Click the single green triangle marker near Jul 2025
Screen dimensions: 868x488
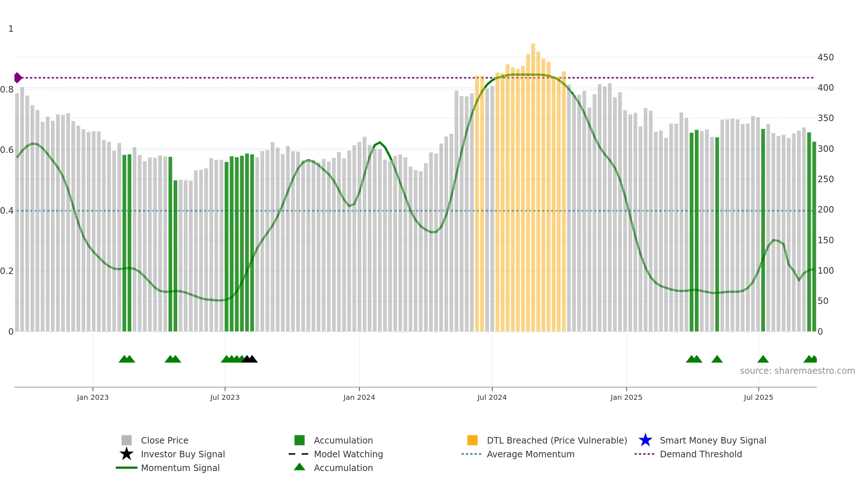click(x=763, y=359)
